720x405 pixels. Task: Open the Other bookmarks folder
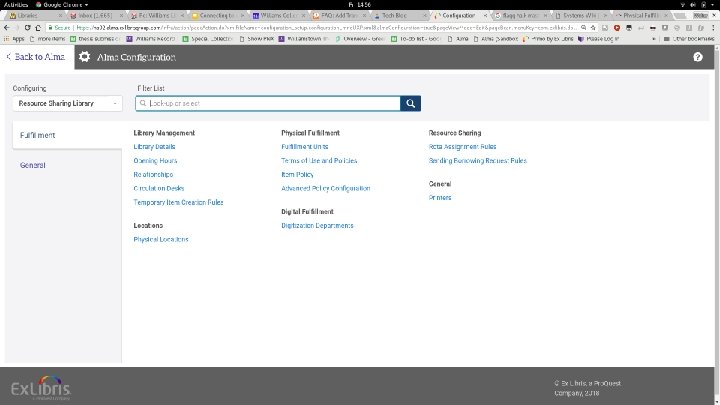tap(689, 39)
